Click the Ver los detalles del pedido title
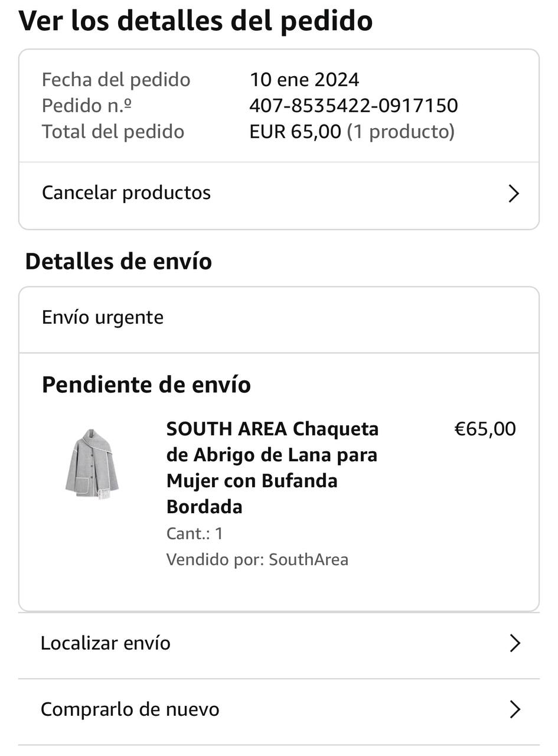The image size is (558, 756). point(195,21)
